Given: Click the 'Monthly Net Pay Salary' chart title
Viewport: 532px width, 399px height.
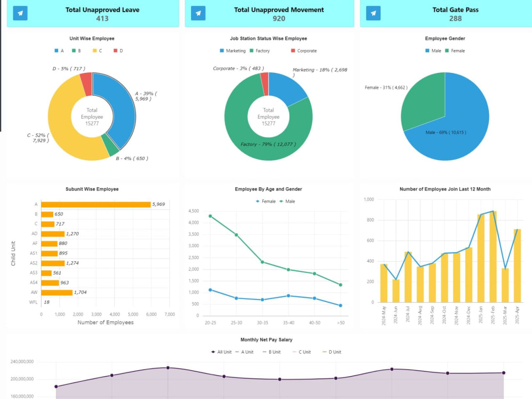Looking at the screenshot, I should click(267, 339).
